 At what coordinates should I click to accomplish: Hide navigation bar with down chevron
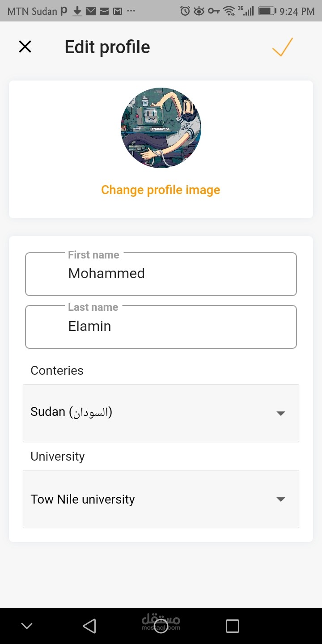27,626
